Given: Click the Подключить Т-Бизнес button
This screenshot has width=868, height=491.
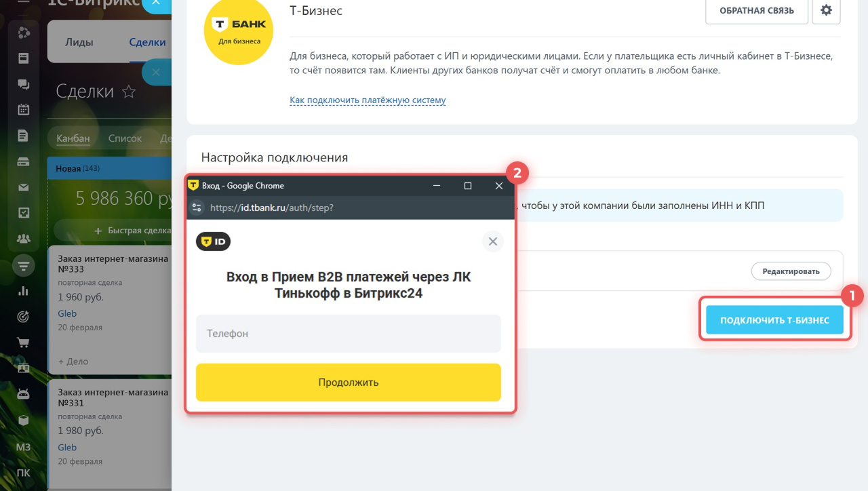Looking at the screenshot, I should coord(774,320).
